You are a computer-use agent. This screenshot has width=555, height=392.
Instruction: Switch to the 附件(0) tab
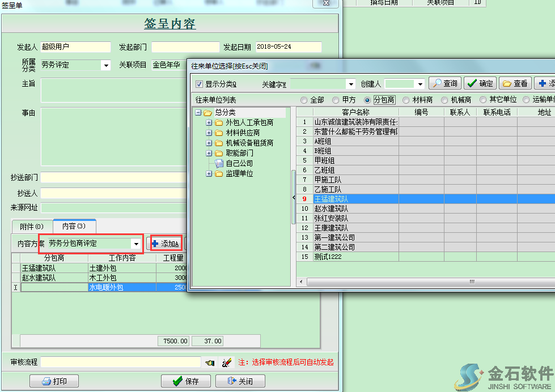[32, 225]
